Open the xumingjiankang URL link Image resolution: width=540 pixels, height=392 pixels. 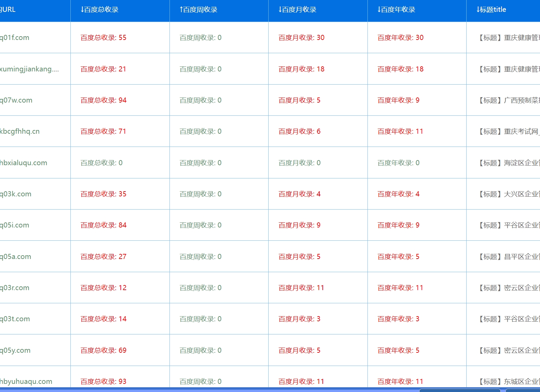29,69
